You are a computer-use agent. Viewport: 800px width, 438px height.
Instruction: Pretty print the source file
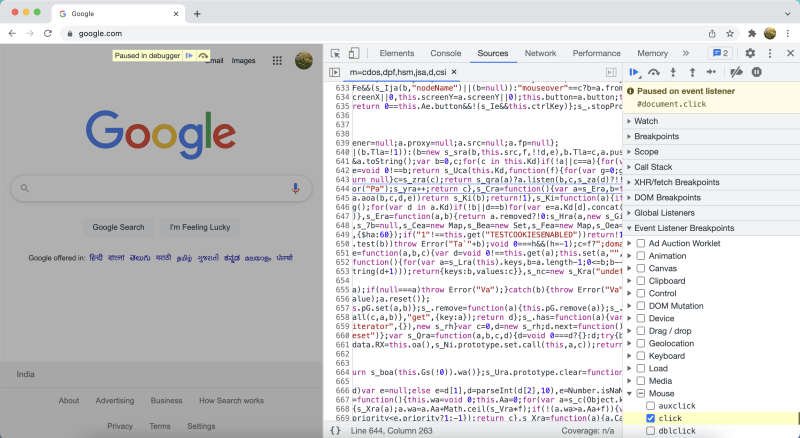point(335,431)
